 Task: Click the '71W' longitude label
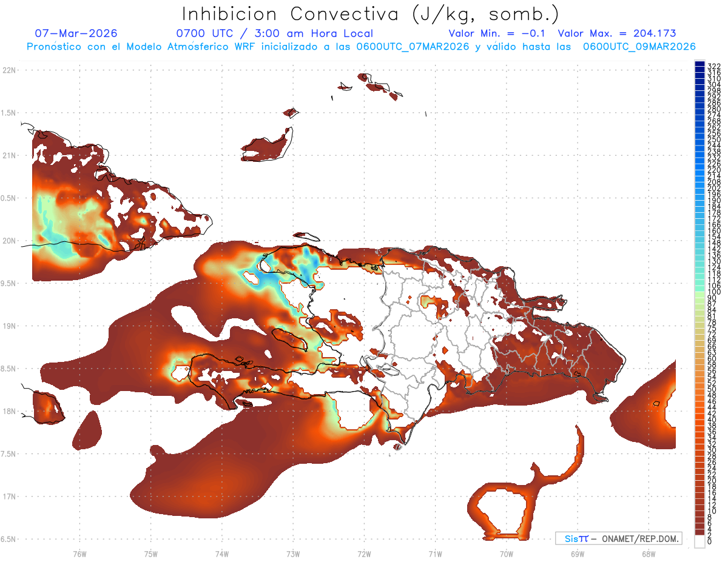click(435, 554)
